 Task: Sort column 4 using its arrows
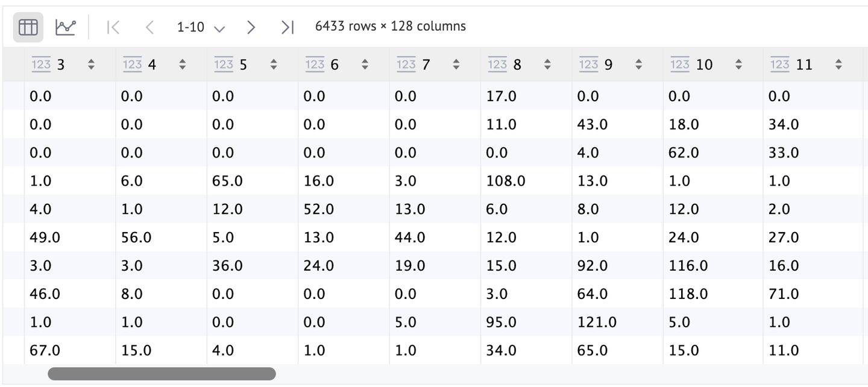click(x=182, y=64)
